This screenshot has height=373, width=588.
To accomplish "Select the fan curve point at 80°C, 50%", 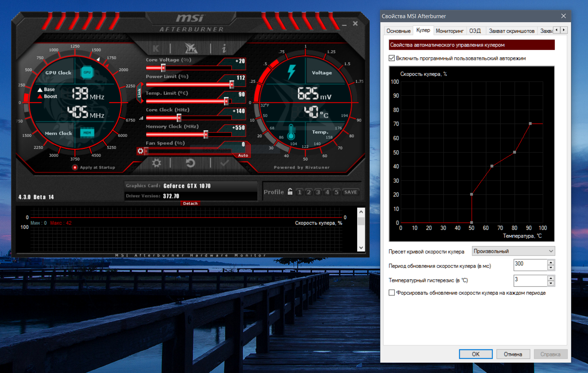I will [514, 152].
